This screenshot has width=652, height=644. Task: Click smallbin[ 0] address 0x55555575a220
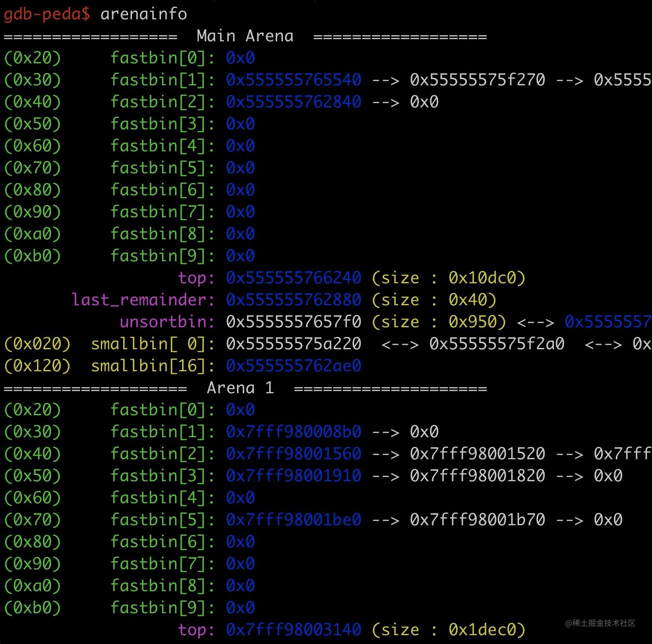click(x=293, y=344)
